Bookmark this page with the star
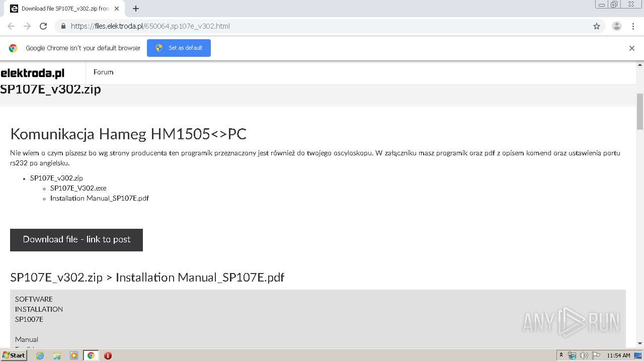Image resolution: width=644 pixels, height=362 pixels. click(x=597, y=26)
